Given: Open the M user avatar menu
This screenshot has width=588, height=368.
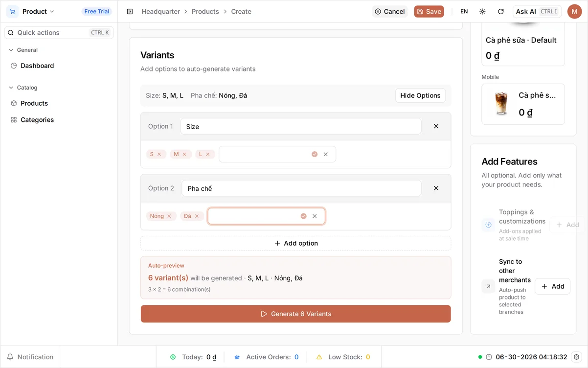Looking at the screenshot, I should point(574,11).
